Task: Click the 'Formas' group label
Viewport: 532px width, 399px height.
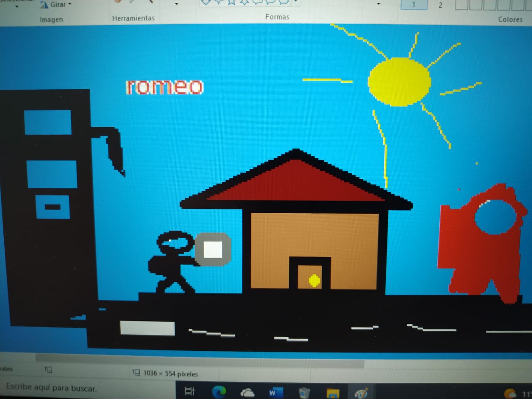Action: pyautogui.click(x=277, y=17)
